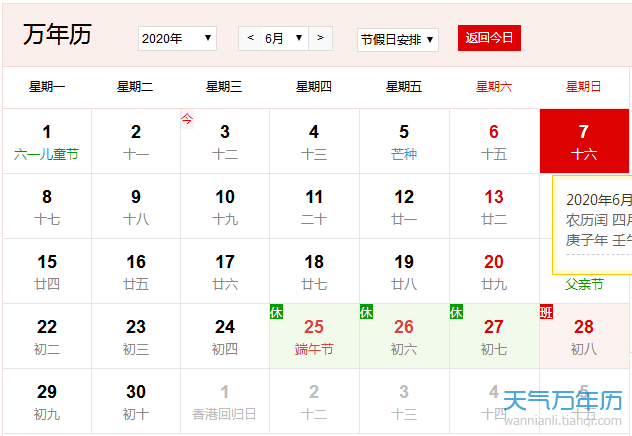Click the 星期四 column header

pos(314,87)
